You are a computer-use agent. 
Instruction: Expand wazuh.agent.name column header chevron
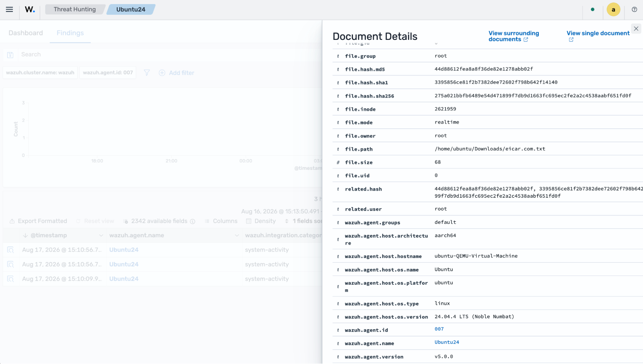[237, 235]
